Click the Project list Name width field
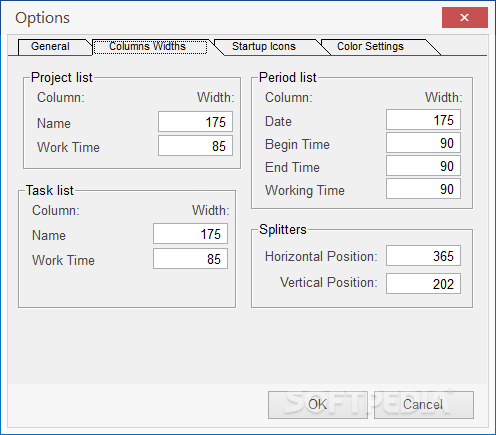The height and width of the screenshot is (435, 496). tap(195, 122)
